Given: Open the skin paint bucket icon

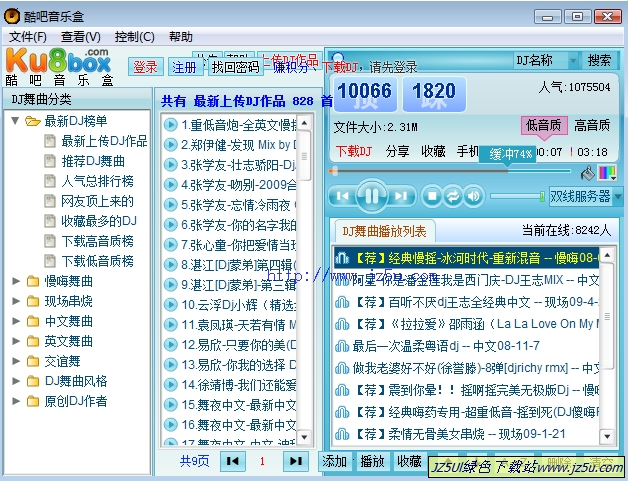Looking at the screenshot, I should tap(587, 173).
